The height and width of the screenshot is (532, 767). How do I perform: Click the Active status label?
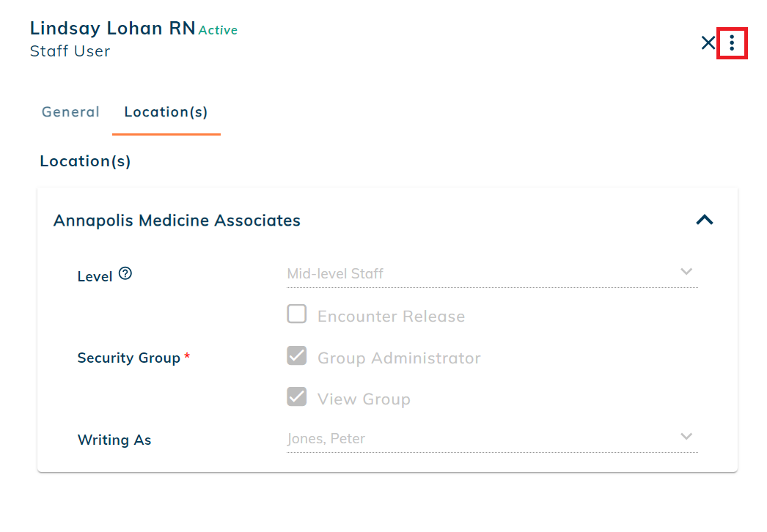(x=218, y=30)
